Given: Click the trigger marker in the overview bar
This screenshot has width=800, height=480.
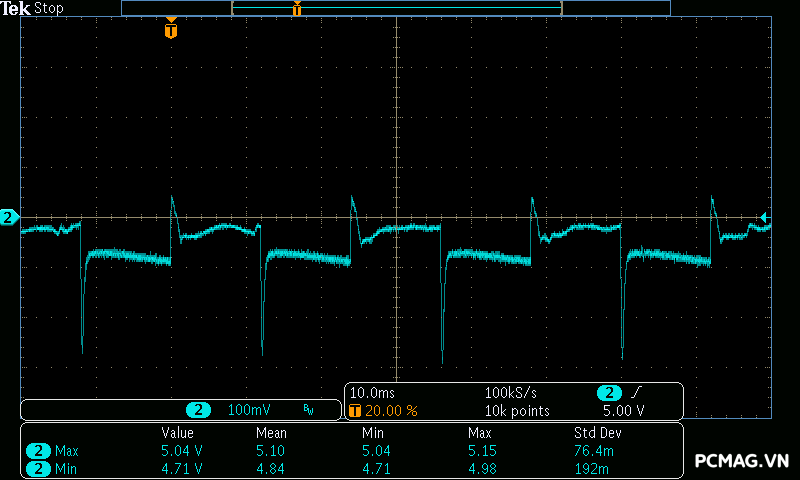Looking at the screenshot, I should point(296,9).
